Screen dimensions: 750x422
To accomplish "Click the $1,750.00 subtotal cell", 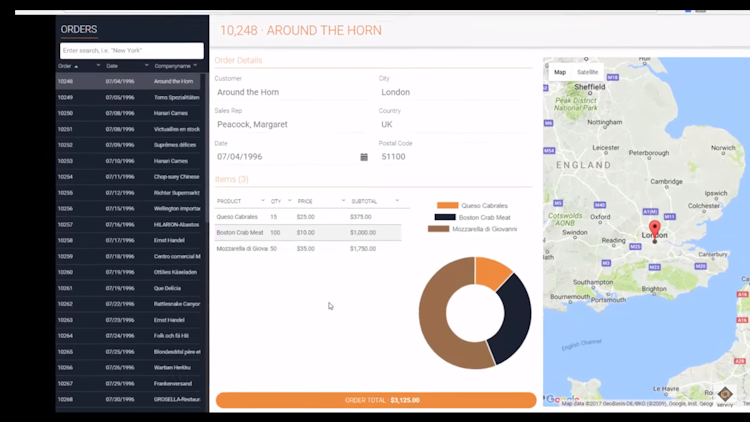I will pos(363,249).
